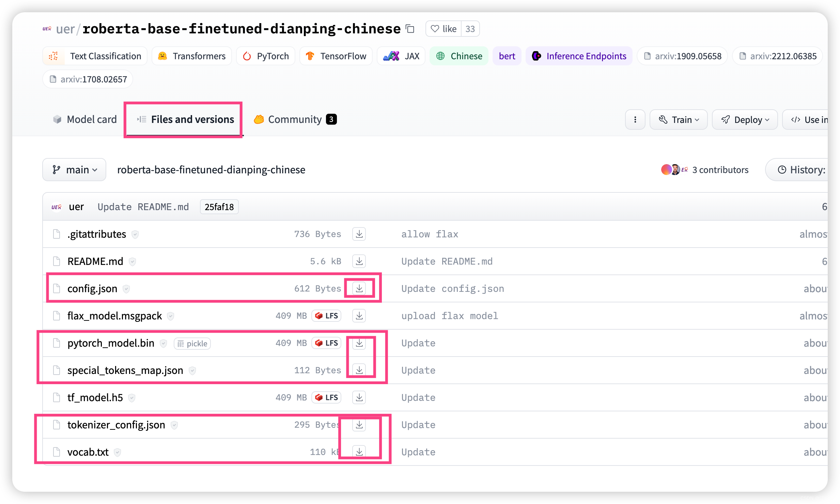Click the JAX framework icon

click(x=392, y=56)
